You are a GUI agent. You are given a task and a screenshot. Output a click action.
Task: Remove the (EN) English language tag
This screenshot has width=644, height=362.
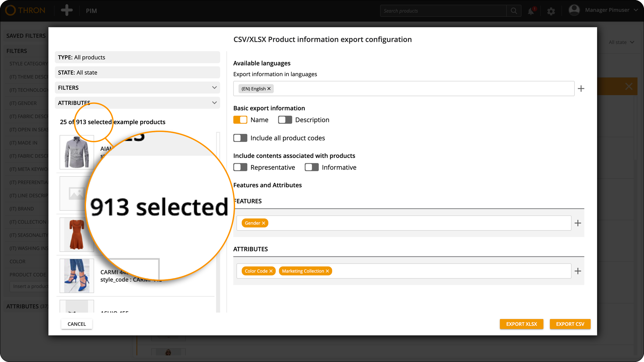coord(269,89)
